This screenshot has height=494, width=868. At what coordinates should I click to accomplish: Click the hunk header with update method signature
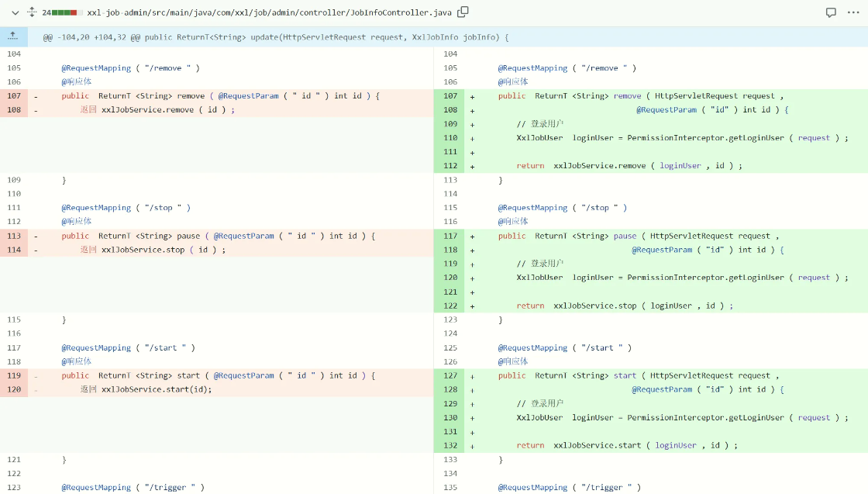click(276, 37)
